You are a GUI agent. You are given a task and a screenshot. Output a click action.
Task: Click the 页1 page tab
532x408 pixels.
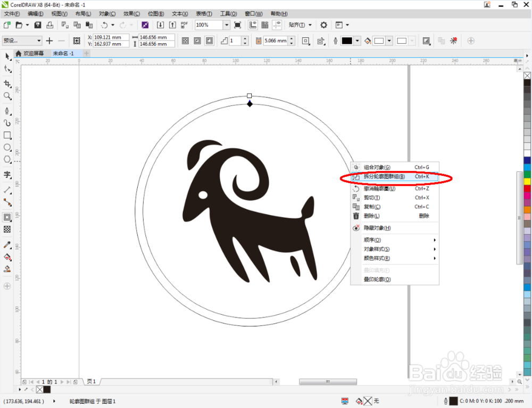[92, 381]
